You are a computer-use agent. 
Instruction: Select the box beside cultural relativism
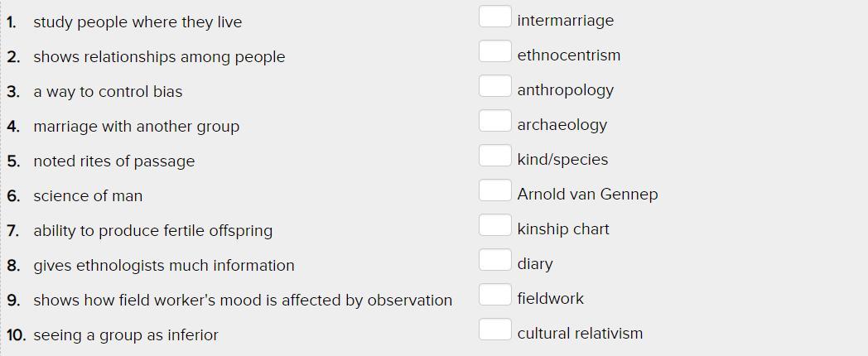pyautogui.click(x=494, y=330)
